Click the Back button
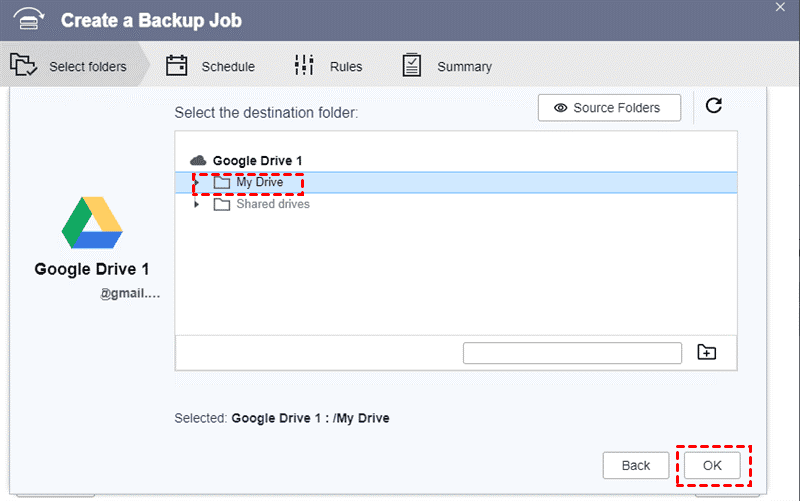The image size is (800, 501). 636,465
